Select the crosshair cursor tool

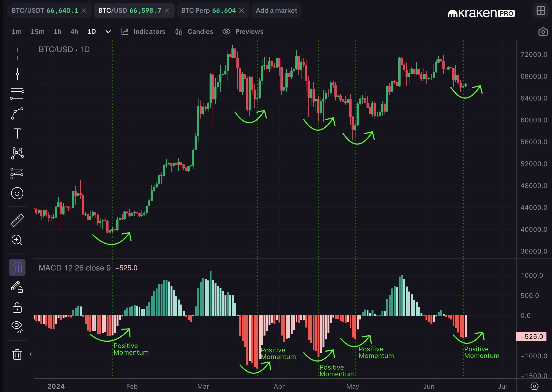coord(17,54)
